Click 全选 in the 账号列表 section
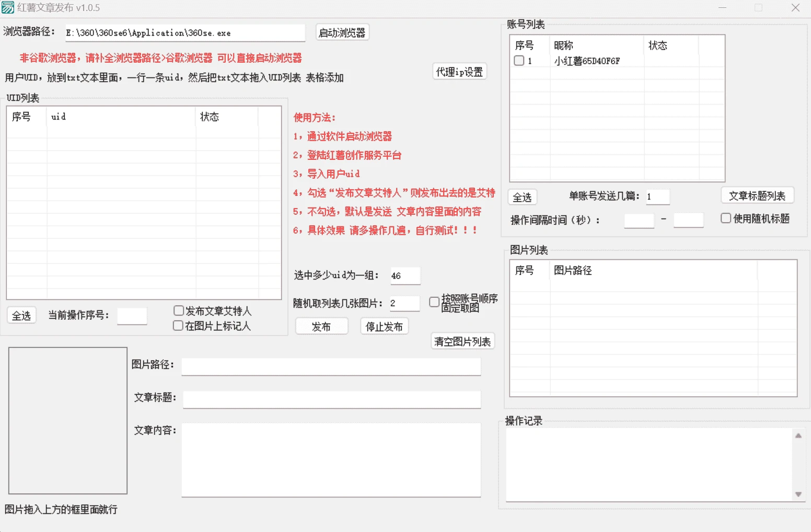The width and height of the screenshot is (811, 532). pos(522,197)
